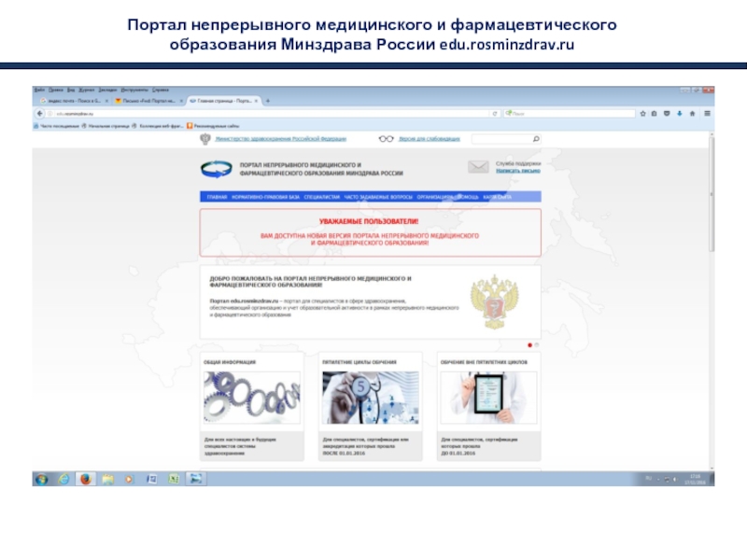
Task: Open 'НОРМАТИВНО-ПРАВОВАЯ БАЗА' nav item
Action: tap(266, 197)
